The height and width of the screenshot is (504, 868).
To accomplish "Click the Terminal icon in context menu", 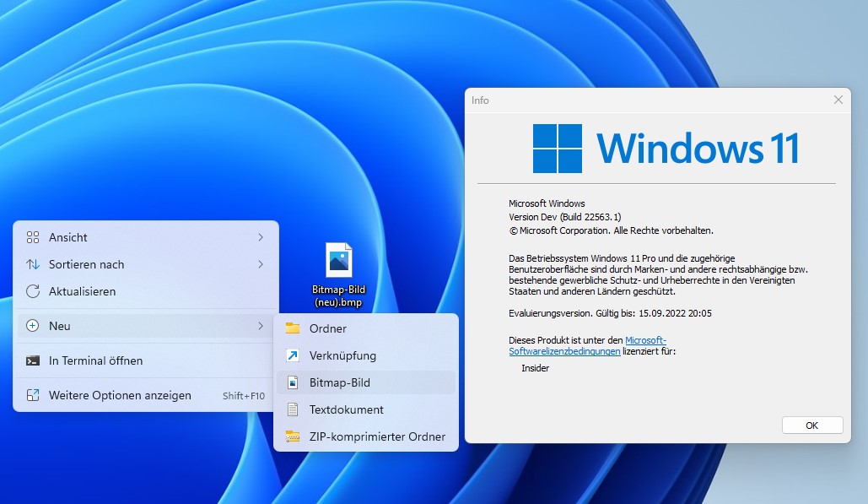I will 33,360.
